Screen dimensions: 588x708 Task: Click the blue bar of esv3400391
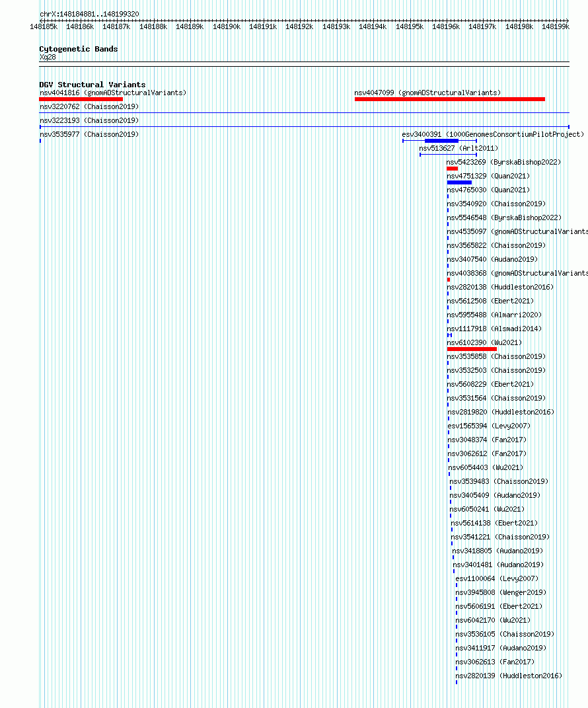click(x=441, y=141)
